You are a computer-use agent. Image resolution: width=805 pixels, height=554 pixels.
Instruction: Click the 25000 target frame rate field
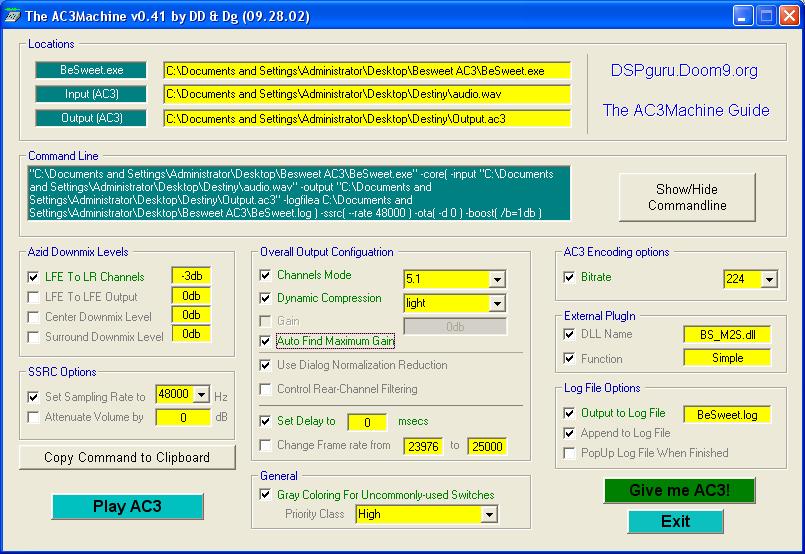[x=487, y=446]
